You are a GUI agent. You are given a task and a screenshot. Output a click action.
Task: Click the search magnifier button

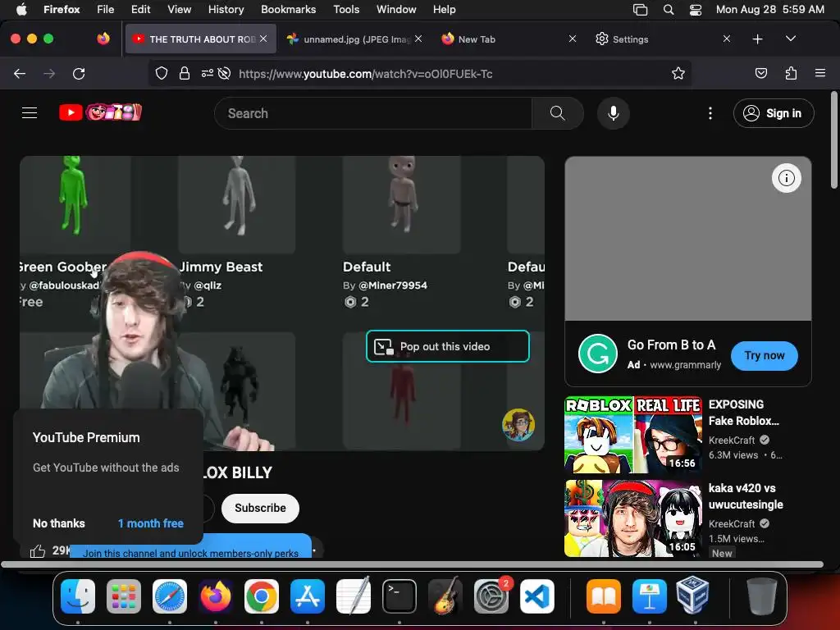pyautogui.click(x=558, y=113)
